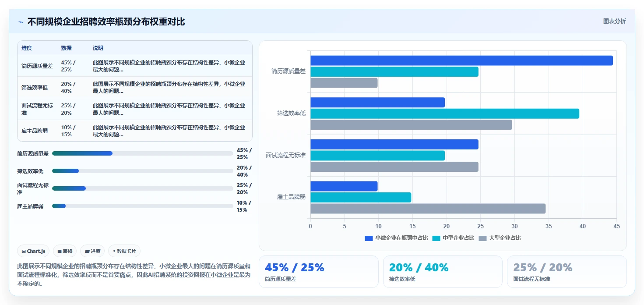644x305 pixels.
Task: Select the Chart.js tag chip
Action: (34, 251)
